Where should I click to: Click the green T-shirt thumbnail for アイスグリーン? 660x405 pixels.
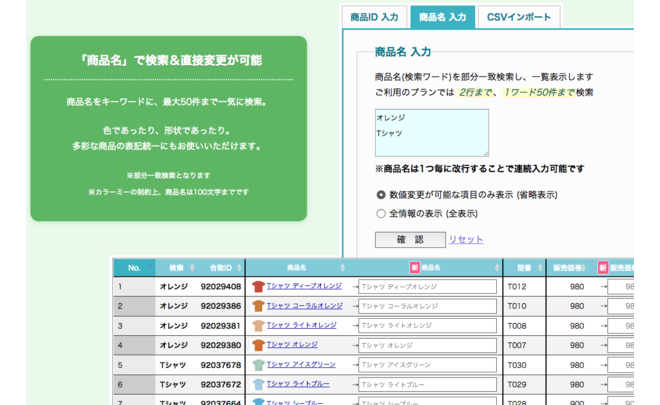(x=258, y=365)
